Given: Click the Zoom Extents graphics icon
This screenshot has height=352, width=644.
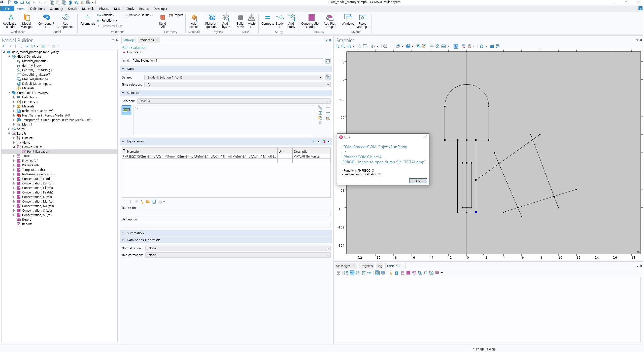Looking at the screenshot, I should point(365,46).
